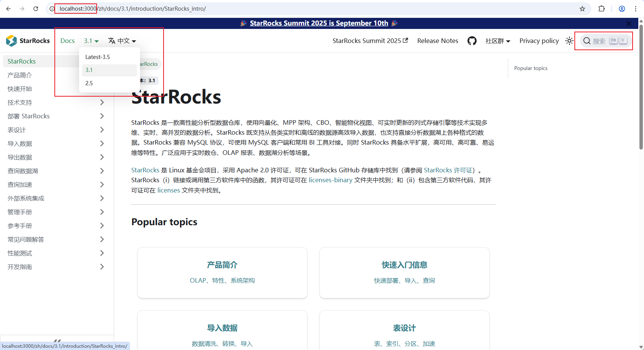Reload the page with the refresh icon
644x350 pixels.
tap(36, 9)
